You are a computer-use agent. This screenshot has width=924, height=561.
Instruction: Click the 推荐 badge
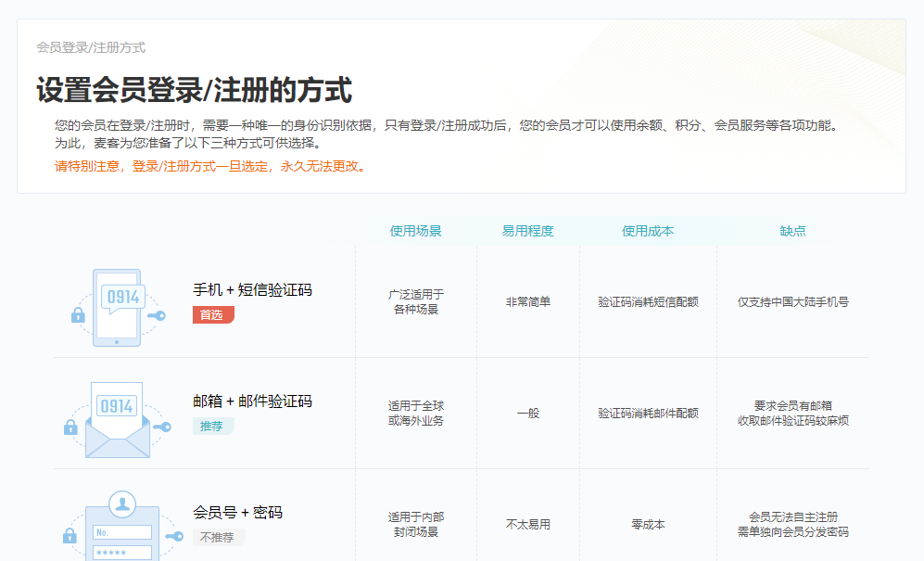(213, 426)
